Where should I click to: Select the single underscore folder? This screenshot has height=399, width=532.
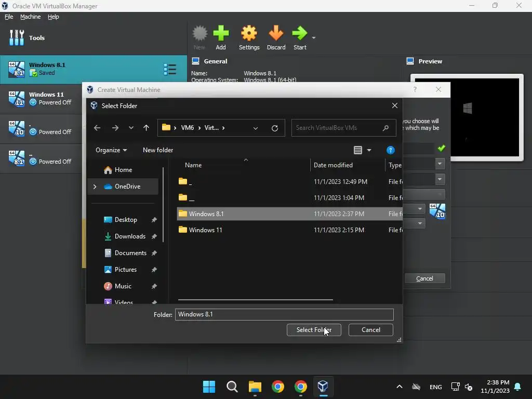[x=290, y=181]
